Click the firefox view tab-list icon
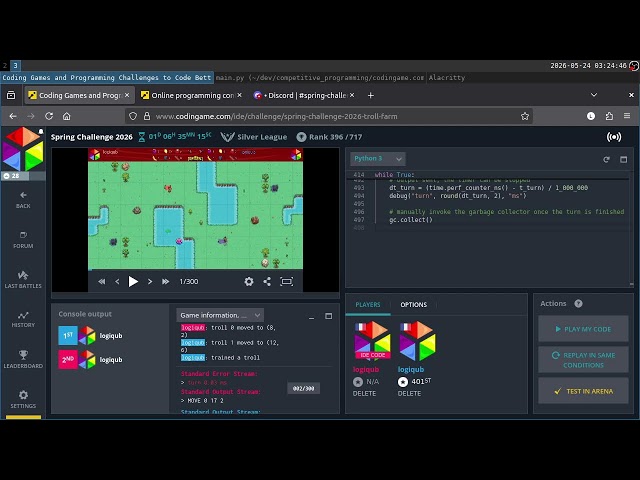Viewport: 640px width, 480px height. coord(11,95)
